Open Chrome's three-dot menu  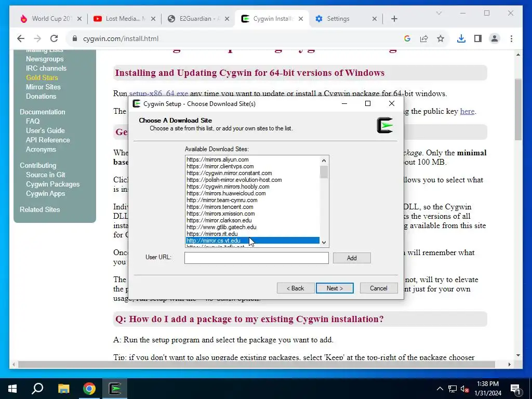pyautogui.click(x=511, y=38)
